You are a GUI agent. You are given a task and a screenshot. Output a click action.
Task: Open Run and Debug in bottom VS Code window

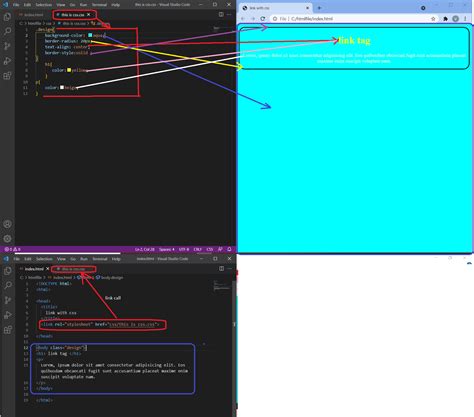[7, 315]
